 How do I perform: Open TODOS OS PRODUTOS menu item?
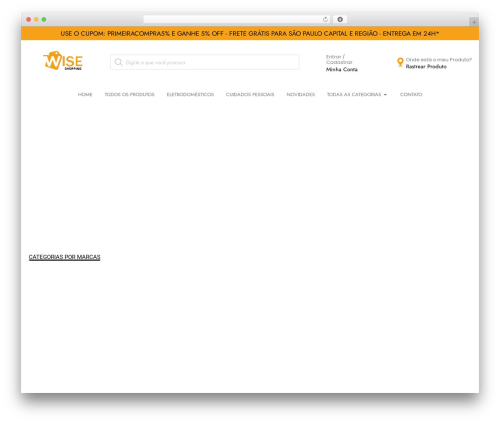click(x=129, y=95)
